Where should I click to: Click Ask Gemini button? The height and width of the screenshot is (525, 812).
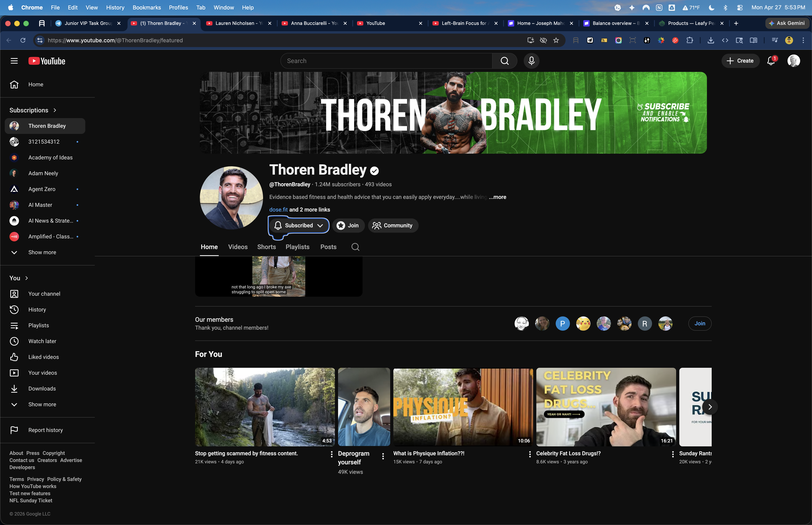coord(787,23)
